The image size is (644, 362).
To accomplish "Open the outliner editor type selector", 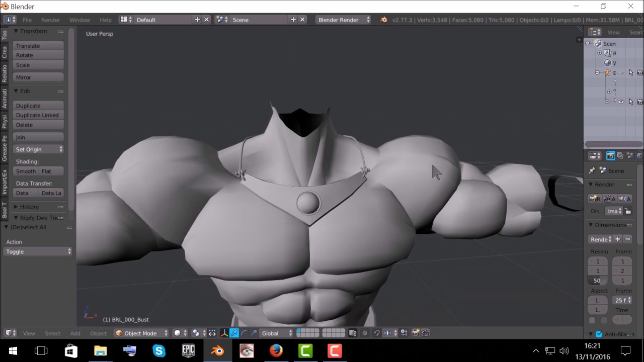I will pos(595,32).
